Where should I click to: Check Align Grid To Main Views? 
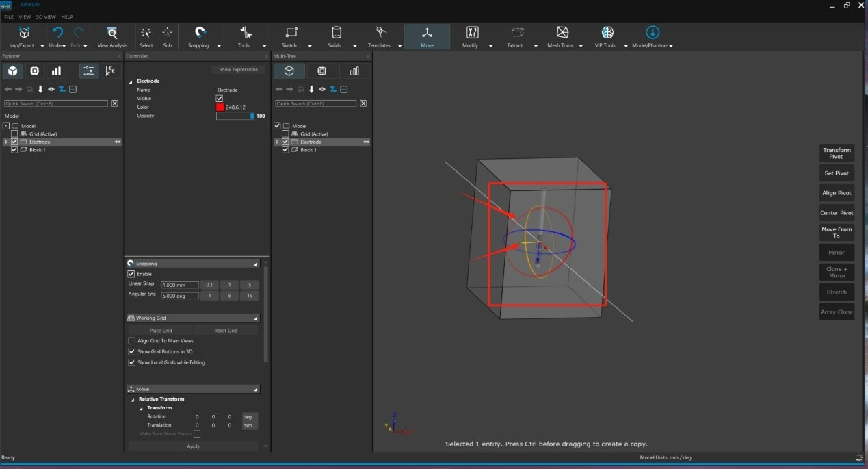click(x=132, y=341)
